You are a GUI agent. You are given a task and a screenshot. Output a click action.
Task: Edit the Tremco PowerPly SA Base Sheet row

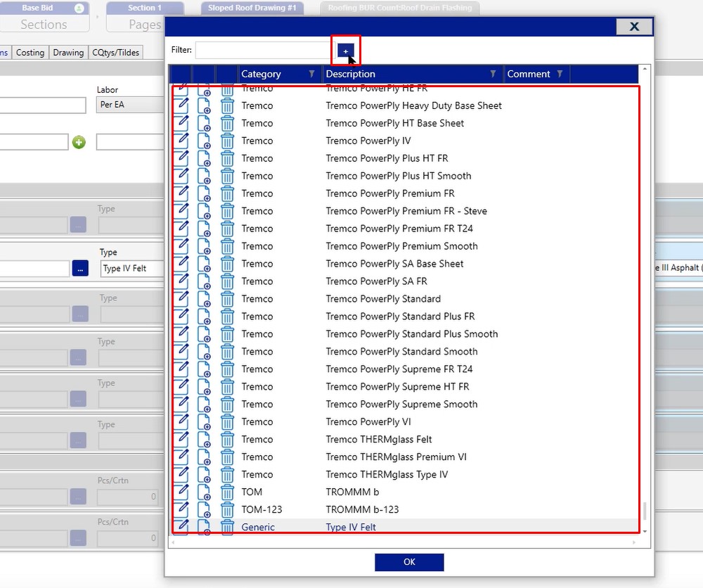tap(181, 263)
